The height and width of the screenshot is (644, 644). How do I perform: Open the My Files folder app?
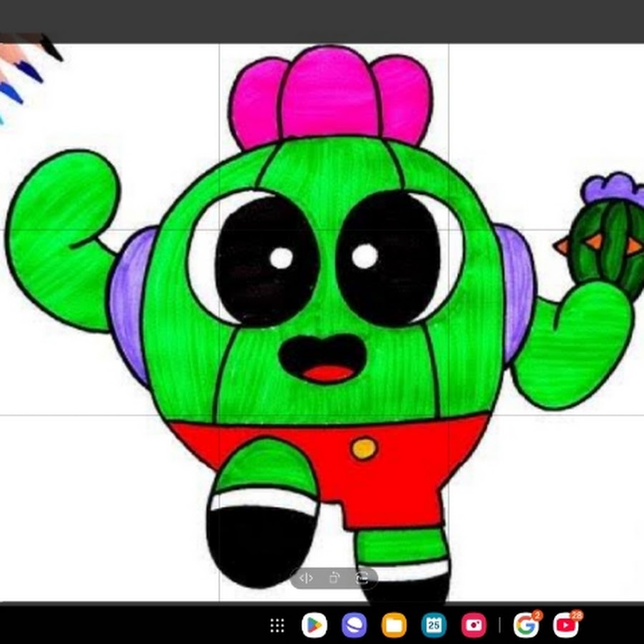(x=394, y=625)
